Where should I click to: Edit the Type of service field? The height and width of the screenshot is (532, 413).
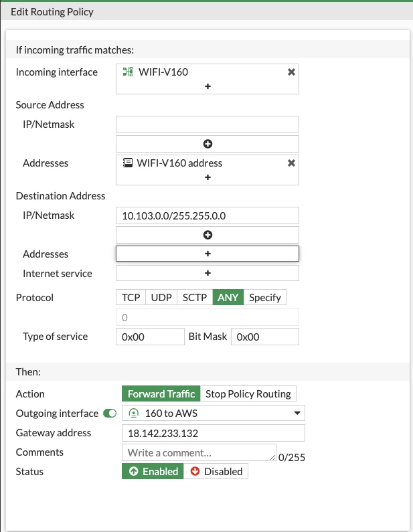150,337
